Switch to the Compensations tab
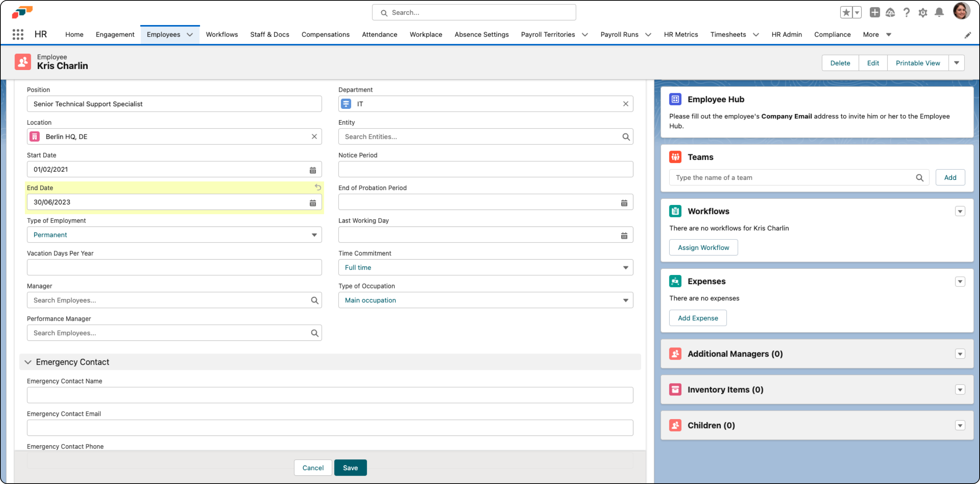980x484 pixels. coord(325,34)
